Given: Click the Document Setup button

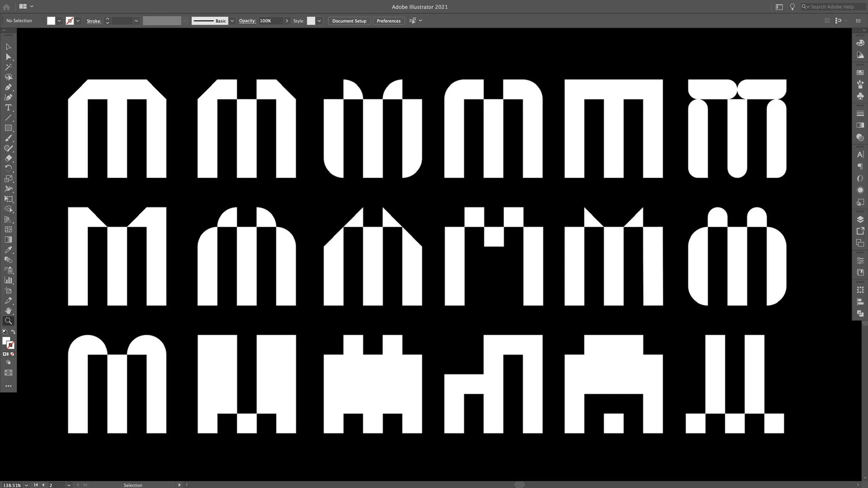Looking at the screenshot, I should [x=349, y=21].
